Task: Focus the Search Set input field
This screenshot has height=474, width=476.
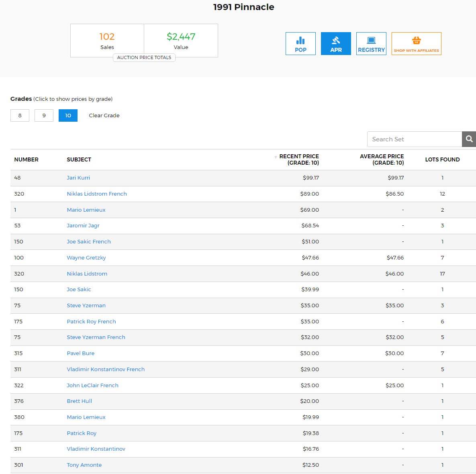Action: point(415,139)
